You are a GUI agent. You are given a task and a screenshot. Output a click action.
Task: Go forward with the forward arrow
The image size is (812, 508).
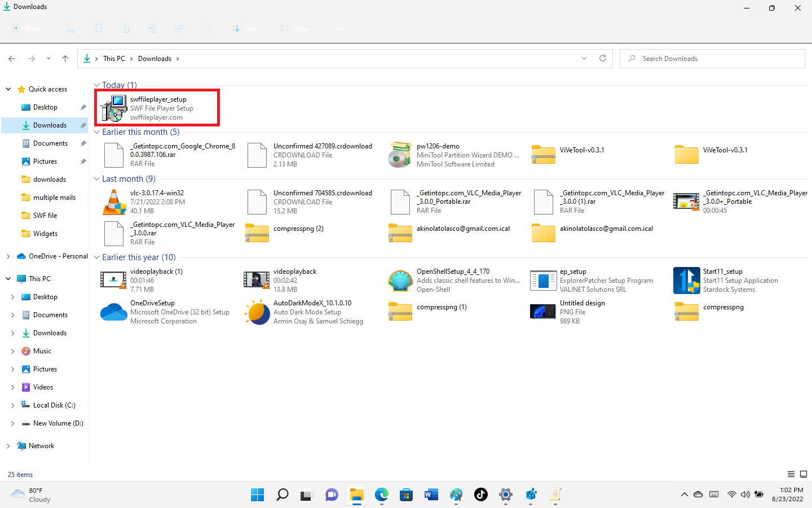tap(32, 59)
